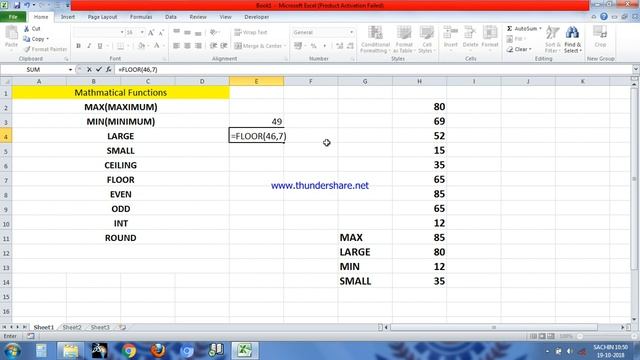The width and height of the screenshot is (640, 360).
Task: Click Increase Indent icon
Action: (x=224, y=46)
